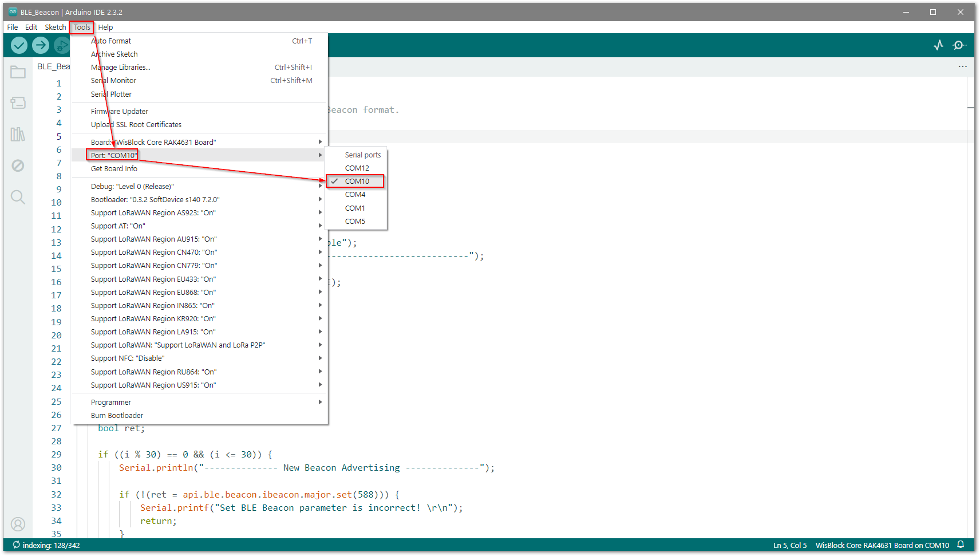Open Serial Monitor from Tools menu

(199, 80)
